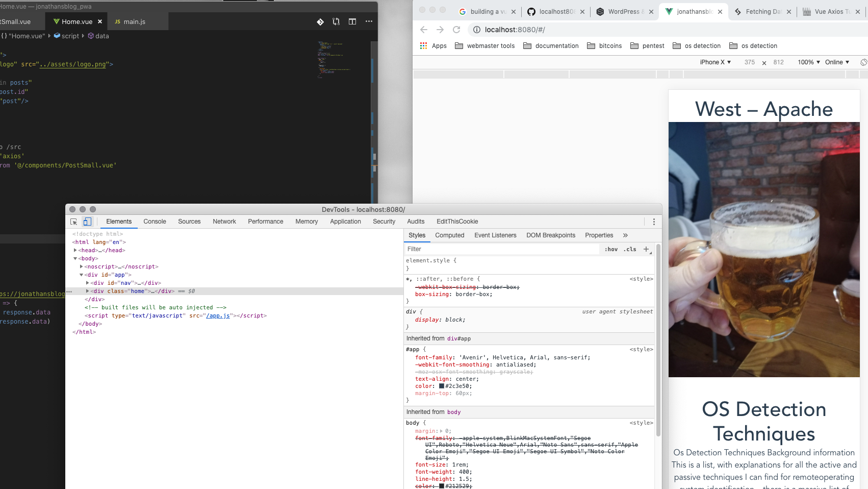Viewport: 868px width, 489px height.
Task: Click the #2c3e50 color swatch
Action: point(442,386)
